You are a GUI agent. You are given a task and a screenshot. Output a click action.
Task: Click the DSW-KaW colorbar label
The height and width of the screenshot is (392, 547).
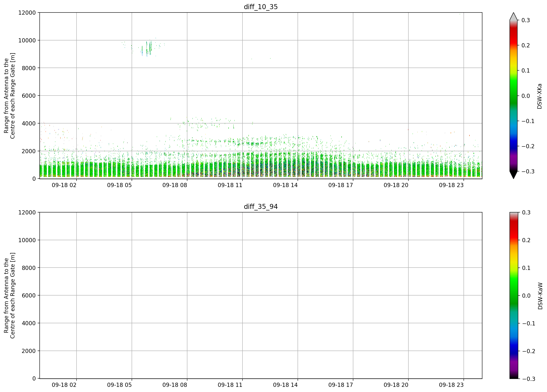click(x=540, y=296)
